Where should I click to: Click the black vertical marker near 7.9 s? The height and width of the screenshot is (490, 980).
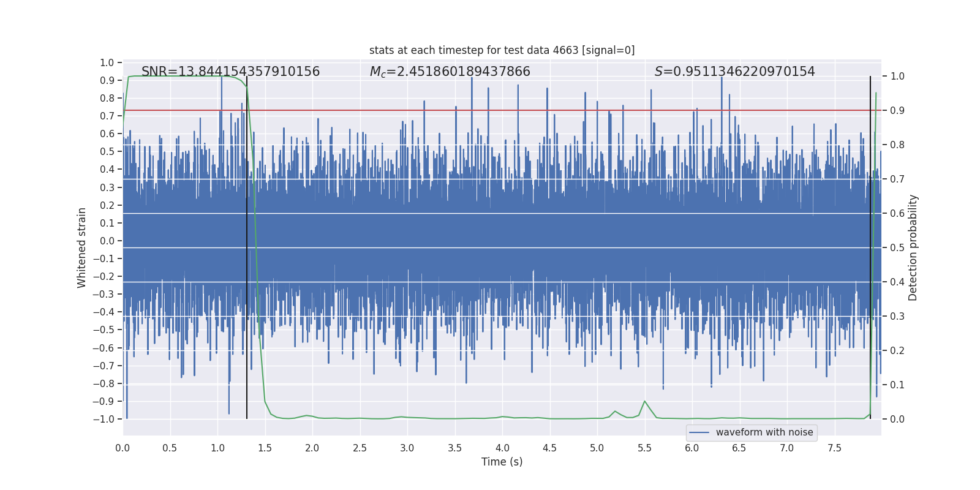click(x=870, y=247)
